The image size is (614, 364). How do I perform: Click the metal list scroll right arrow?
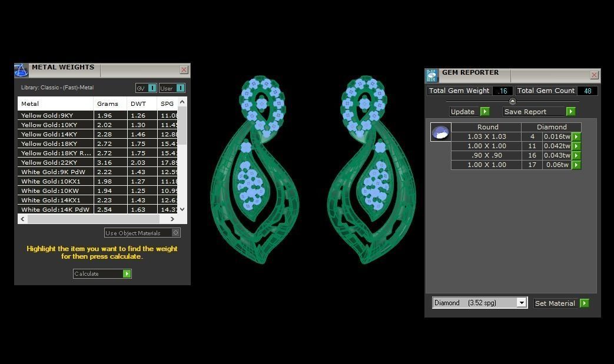pyautogui.click(x=172, y=219)
